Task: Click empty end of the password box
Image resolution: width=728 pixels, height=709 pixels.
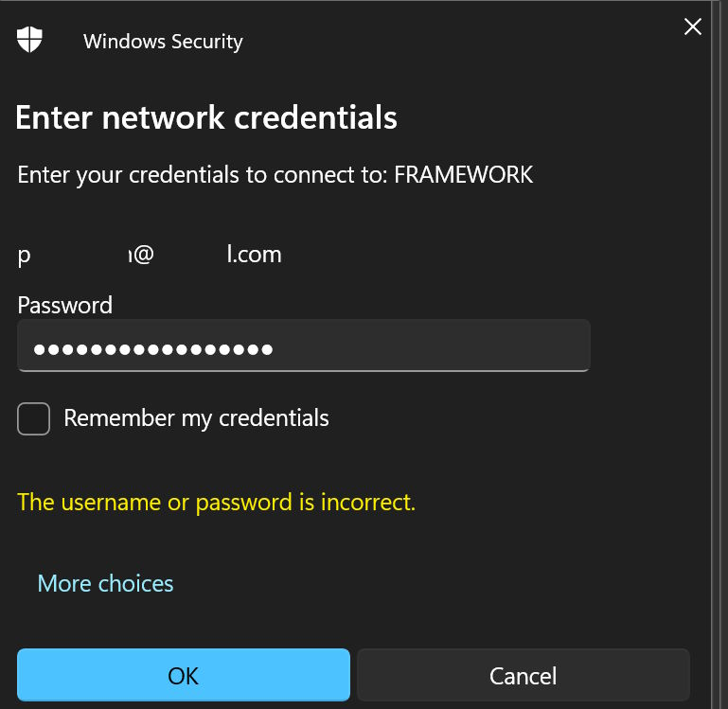Action: pyautogui.click(x=473, y=346)
